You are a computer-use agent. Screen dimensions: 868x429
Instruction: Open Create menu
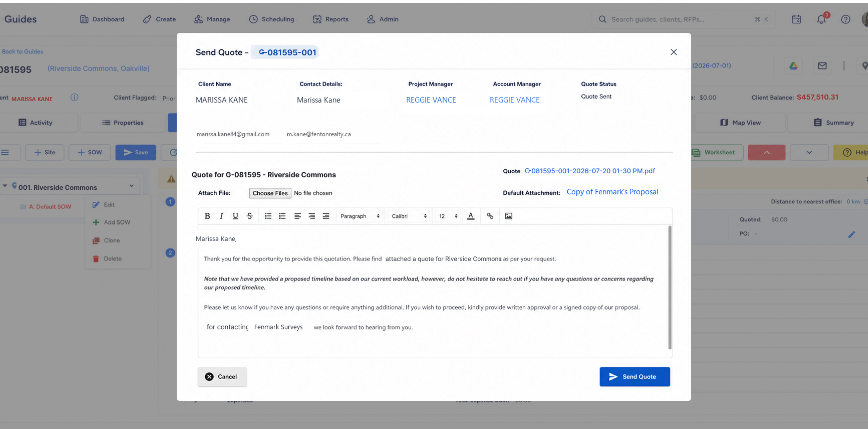[159, 19]
